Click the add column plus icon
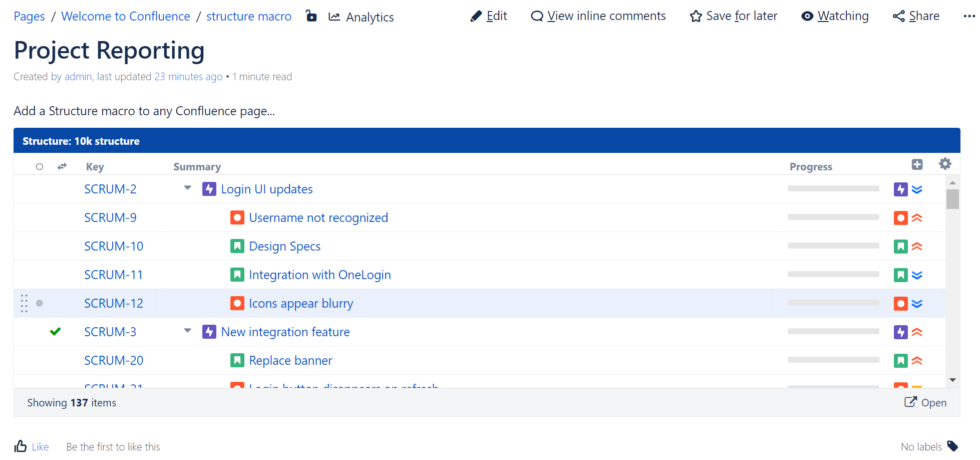The width and height of the screenshot is (980, 460). [x=917, y=164]
